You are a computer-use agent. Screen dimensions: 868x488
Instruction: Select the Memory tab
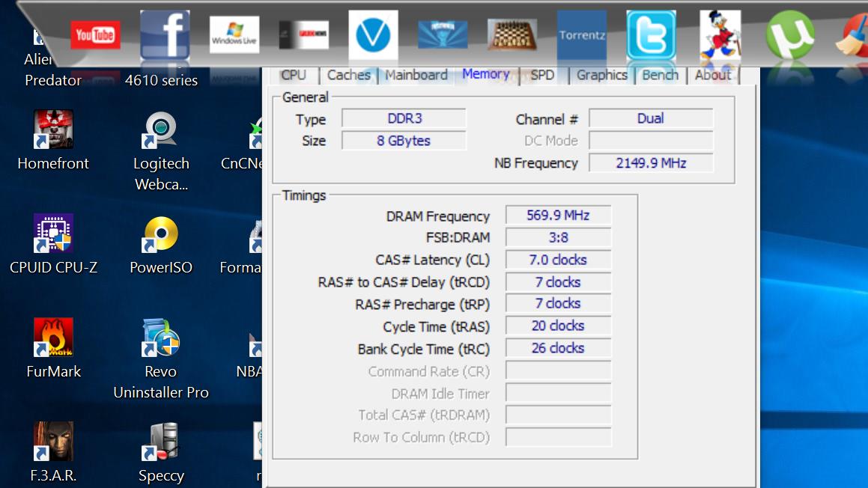pos(485,74)
